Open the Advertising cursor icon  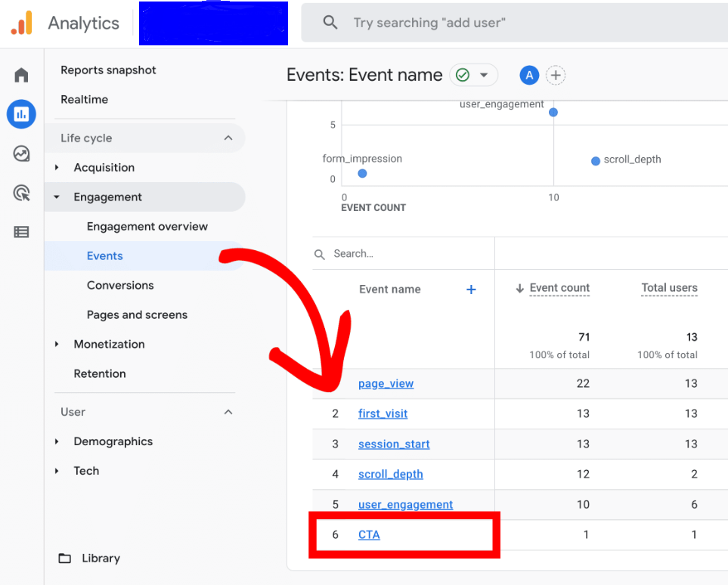(x=21, y=193)
